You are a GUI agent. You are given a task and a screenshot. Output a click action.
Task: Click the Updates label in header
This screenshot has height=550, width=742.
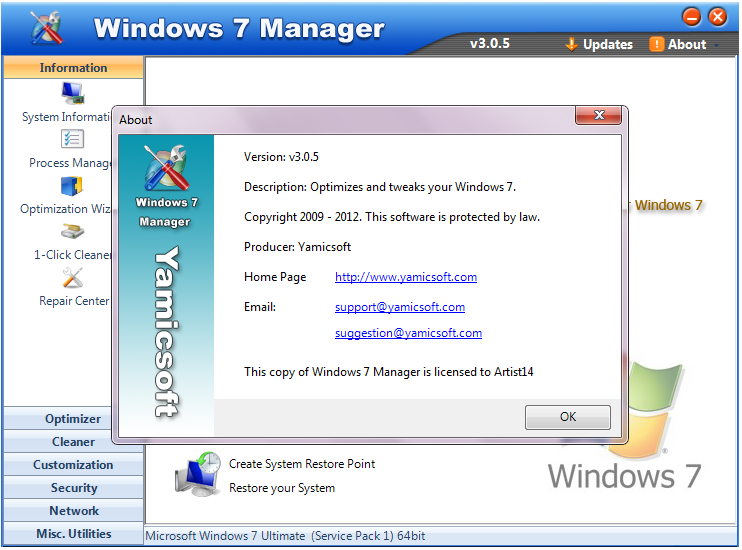tap(608, 44)
